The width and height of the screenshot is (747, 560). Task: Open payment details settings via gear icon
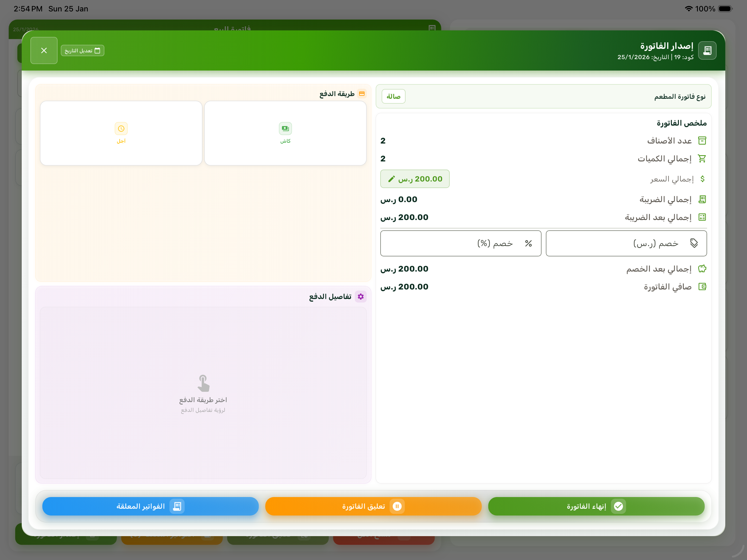pos(361,296)
